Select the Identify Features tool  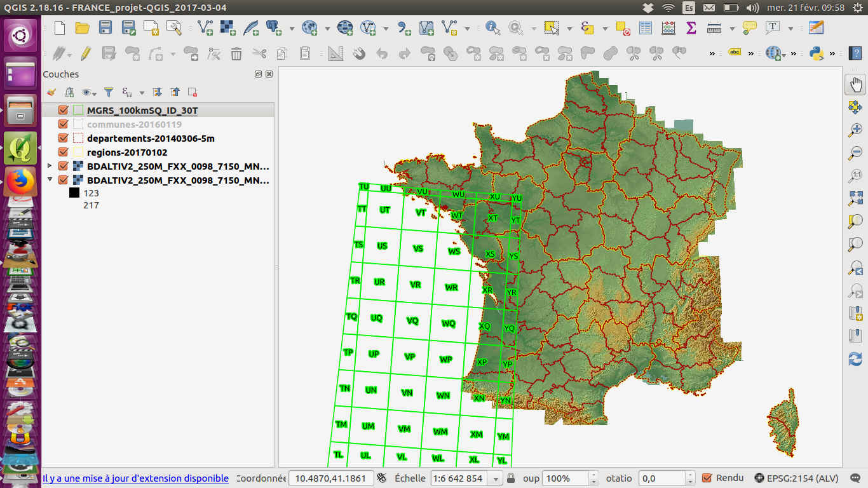point(492,27)
